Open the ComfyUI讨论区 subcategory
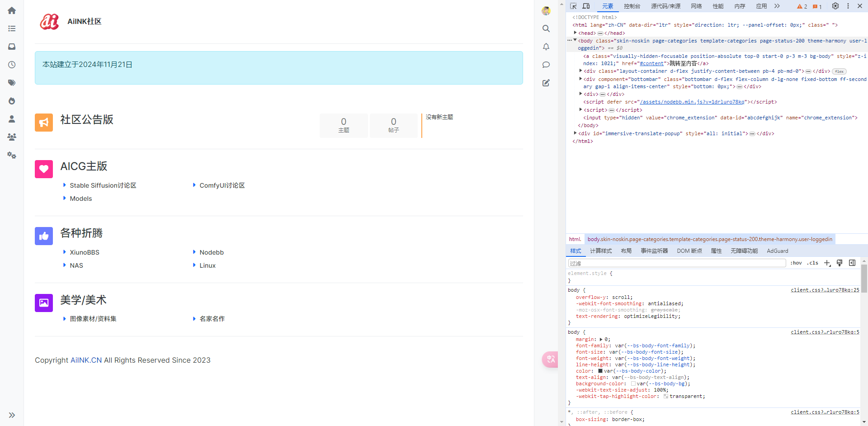This screenshot has width=868, height=426. 222,185
